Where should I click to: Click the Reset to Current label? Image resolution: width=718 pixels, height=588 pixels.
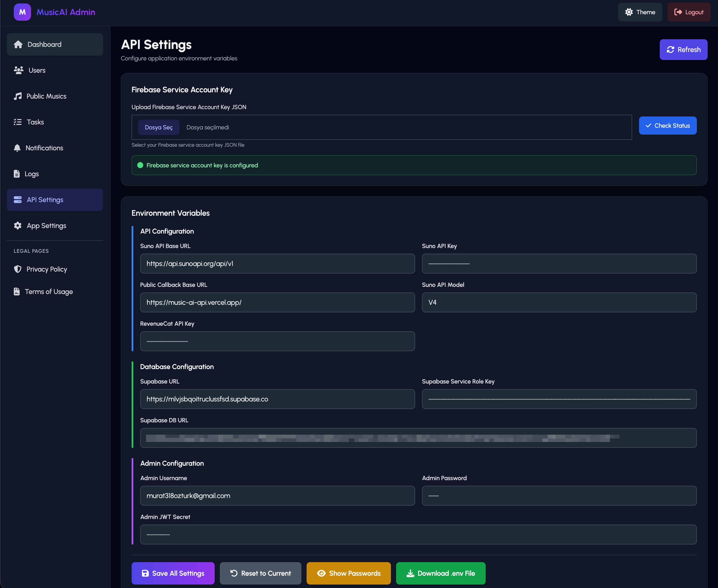pyautogui.click(x=266, y=573)
